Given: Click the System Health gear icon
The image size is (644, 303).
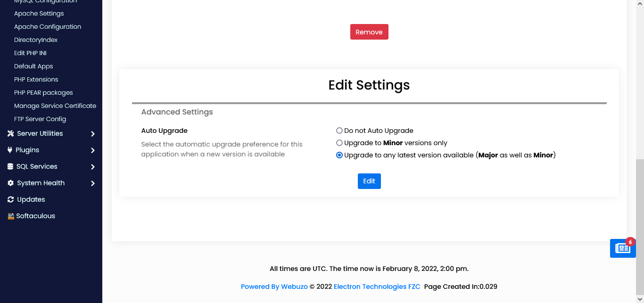Looking at the screenshot, I should coord(10,183).
